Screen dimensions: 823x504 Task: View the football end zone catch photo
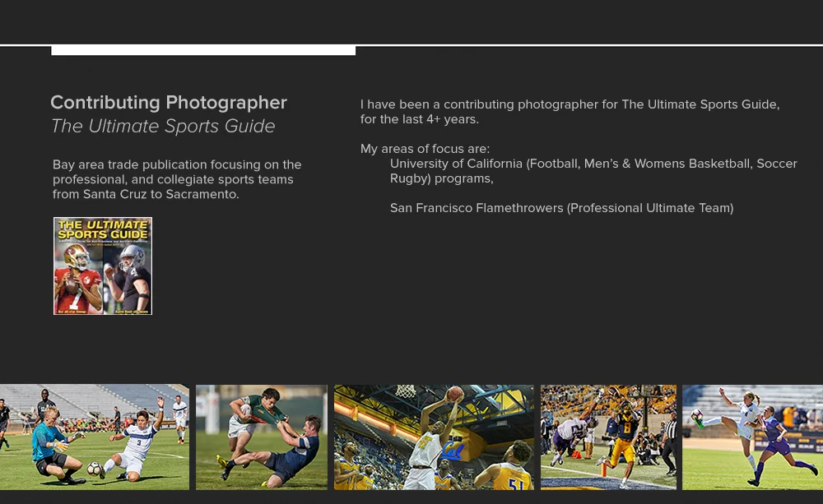point(608,437)
